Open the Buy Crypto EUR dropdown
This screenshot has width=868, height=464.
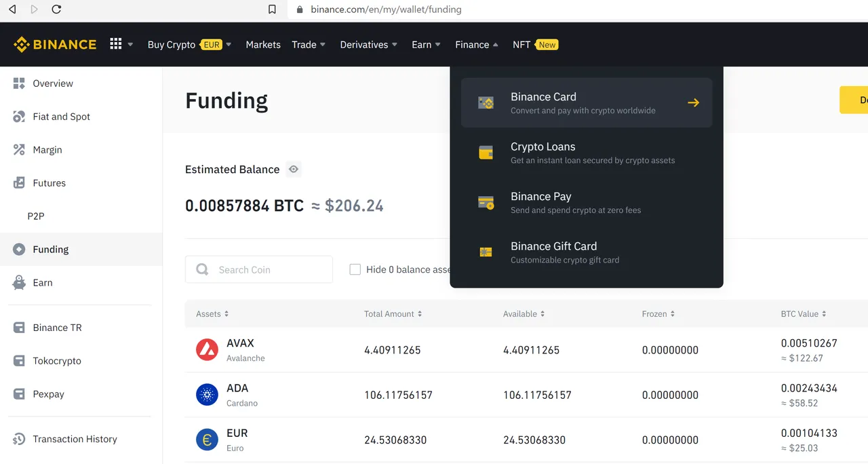190,45
